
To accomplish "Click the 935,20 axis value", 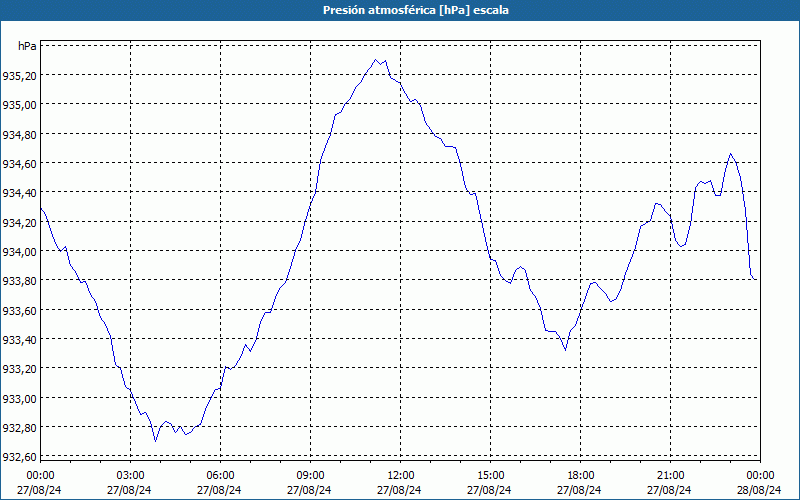I will 20,76.
